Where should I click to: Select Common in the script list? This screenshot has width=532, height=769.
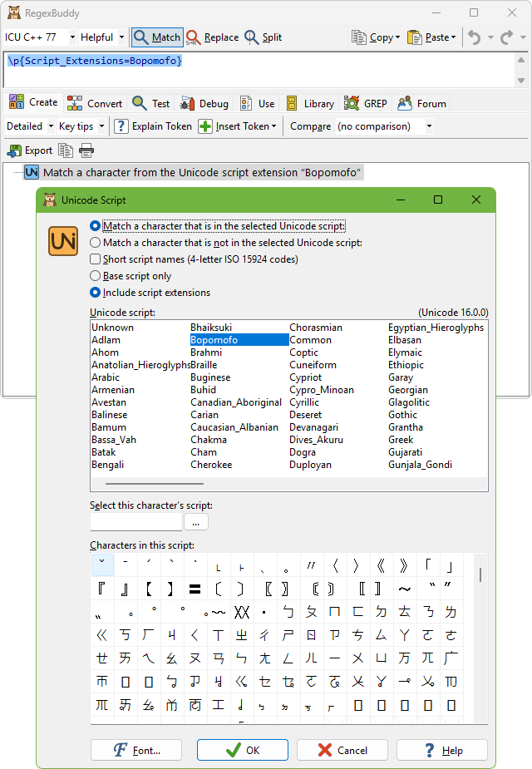(x=310, y=340)
